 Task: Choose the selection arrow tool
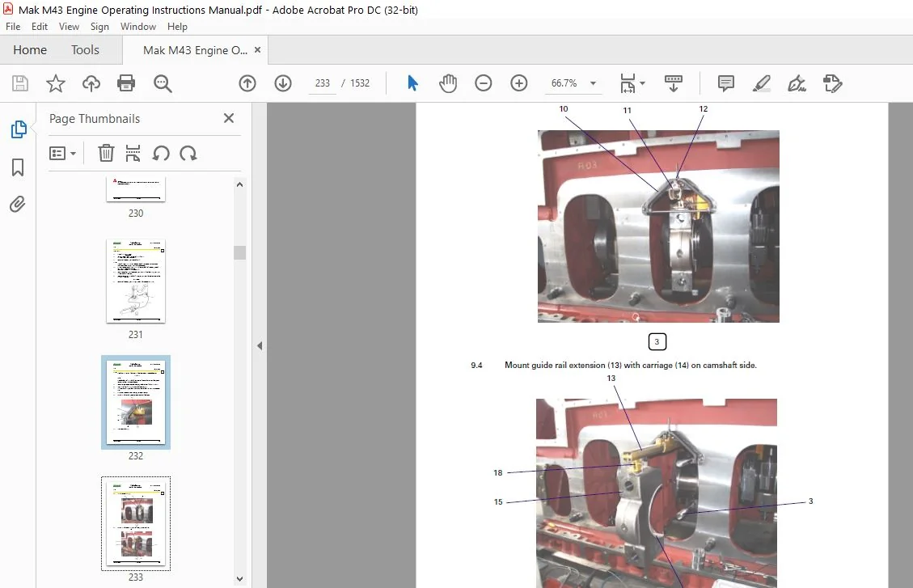[412, 83]
